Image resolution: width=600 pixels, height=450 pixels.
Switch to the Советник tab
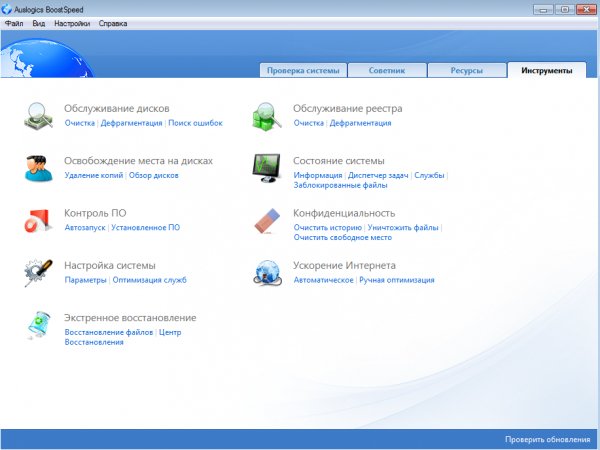(x=387, y=70)
